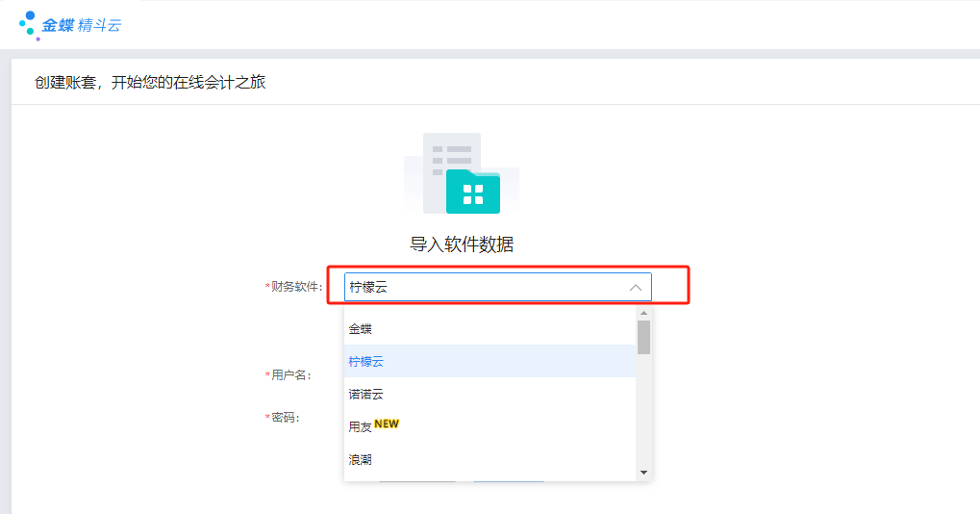
Task: Click the 创建账套 page title text
Action: (150, 83)
